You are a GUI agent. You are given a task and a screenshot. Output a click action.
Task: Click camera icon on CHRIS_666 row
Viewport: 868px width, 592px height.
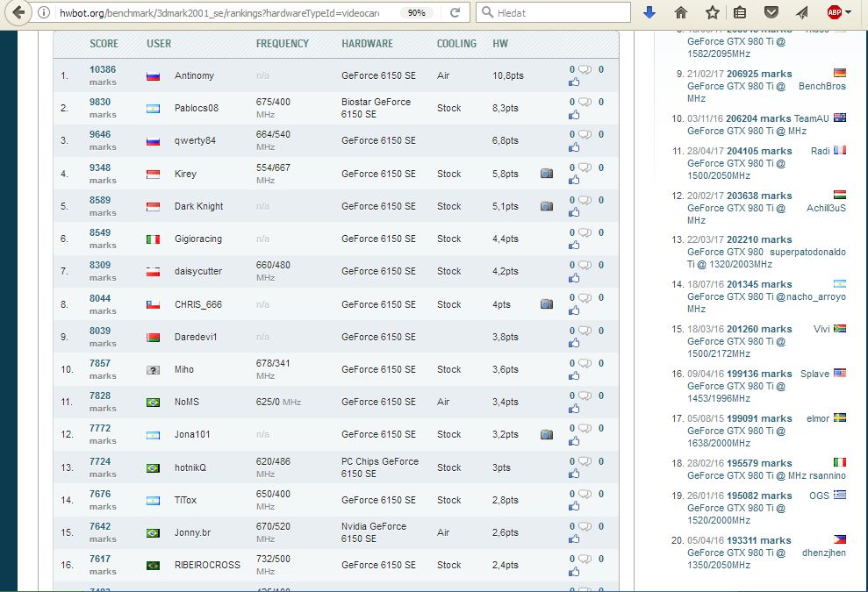coord(546,304)
